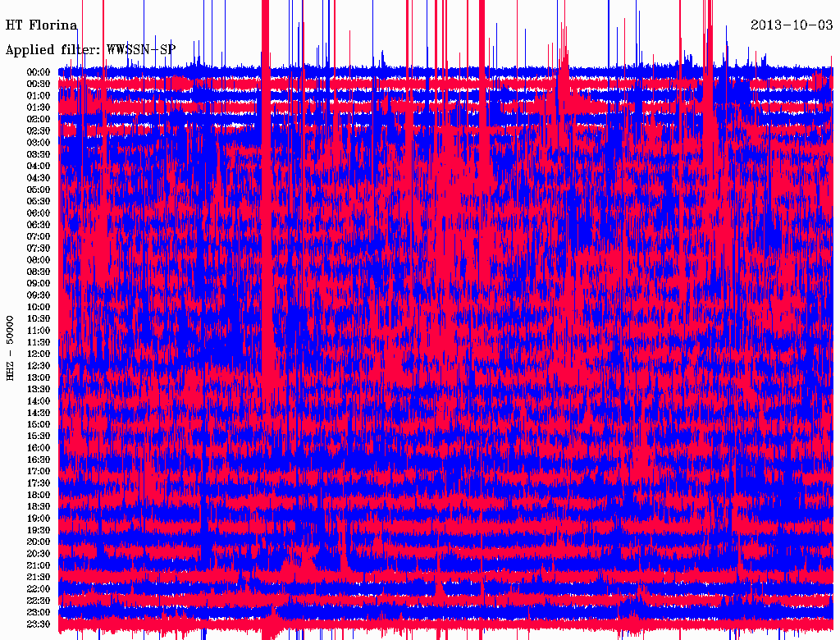Image resolution: width=840 pixels, height=640 pixels.
Task: Select the 02:00 time label
Action: click(x=39, y=119)
